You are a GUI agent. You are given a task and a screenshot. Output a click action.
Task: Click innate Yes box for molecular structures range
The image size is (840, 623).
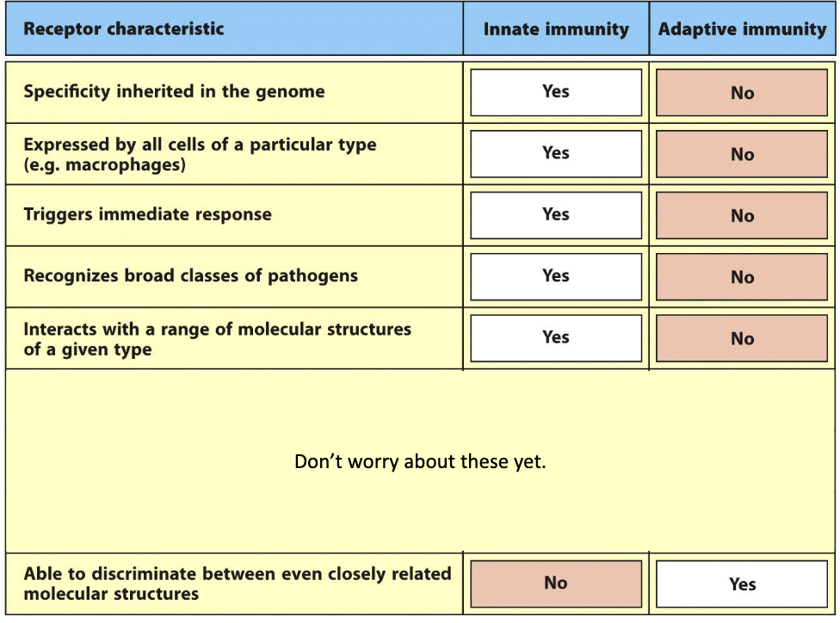(x=556, y=337)
